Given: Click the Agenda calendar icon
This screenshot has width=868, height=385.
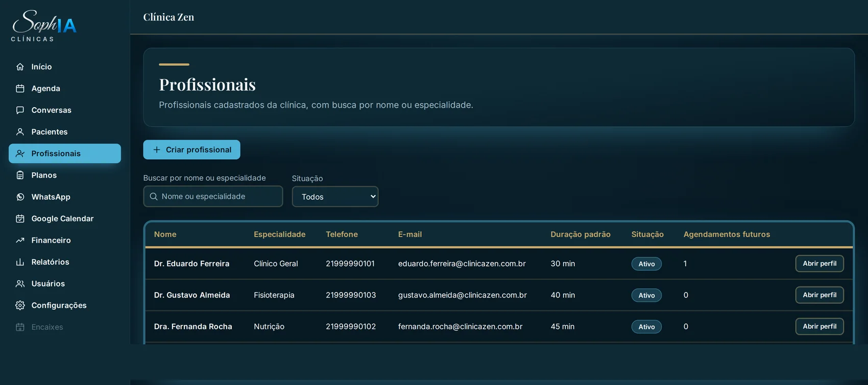Looking at the screenshot, I should click(x=20, y=88).
